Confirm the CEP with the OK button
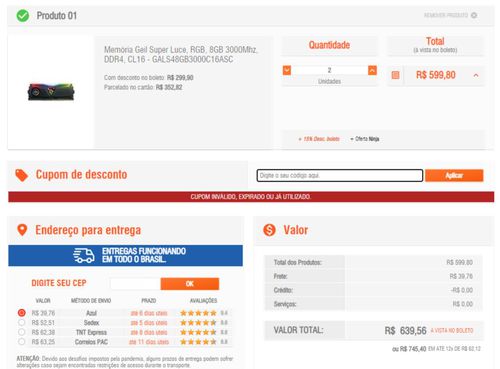 pyautogui.click(x=190, y=284)
